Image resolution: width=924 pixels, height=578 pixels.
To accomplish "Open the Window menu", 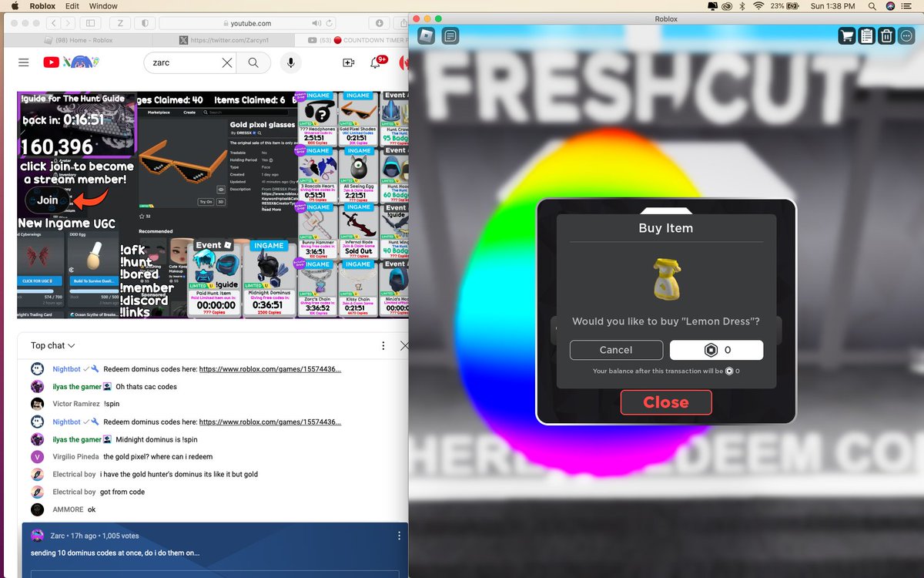I will (103, 5).
